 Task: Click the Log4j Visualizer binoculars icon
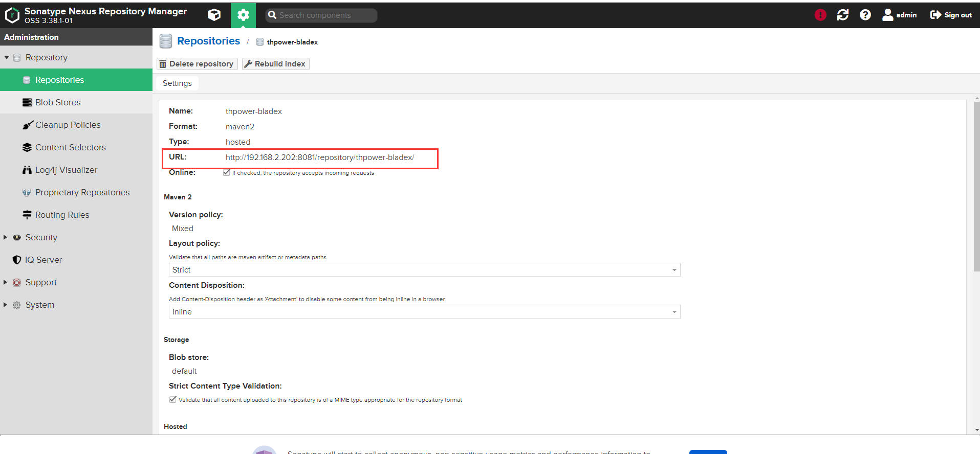click(27, 170)
